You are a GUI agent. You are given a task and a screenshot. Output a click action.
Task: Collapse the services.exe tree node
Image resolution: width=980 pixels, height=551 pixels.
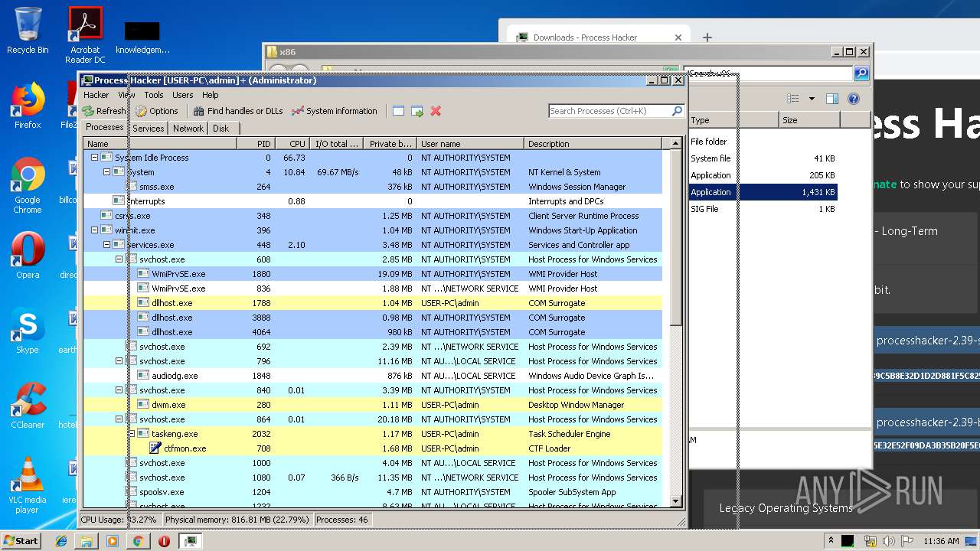(x=107, y=245)
